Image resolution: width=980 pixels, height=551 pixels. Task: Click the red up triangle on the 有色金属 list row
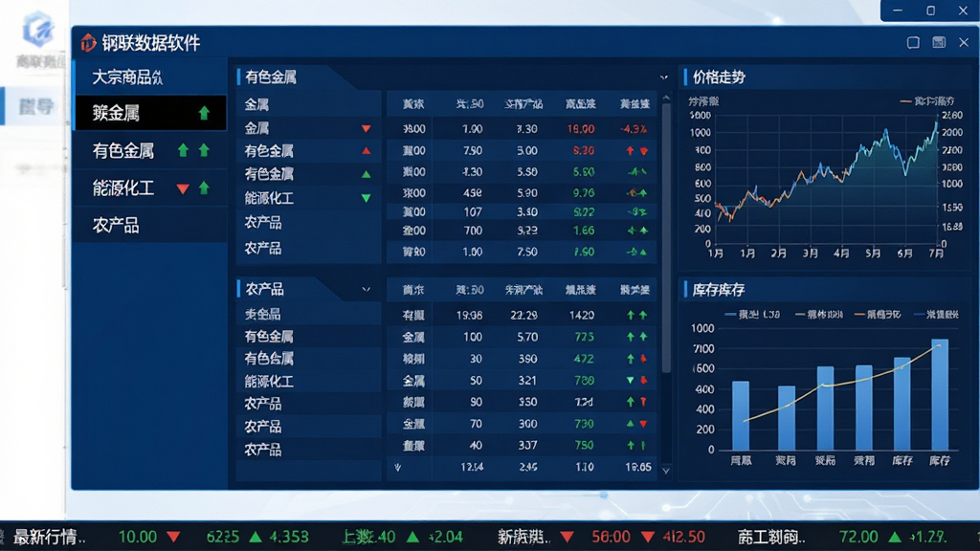click(x=367, y=150)
